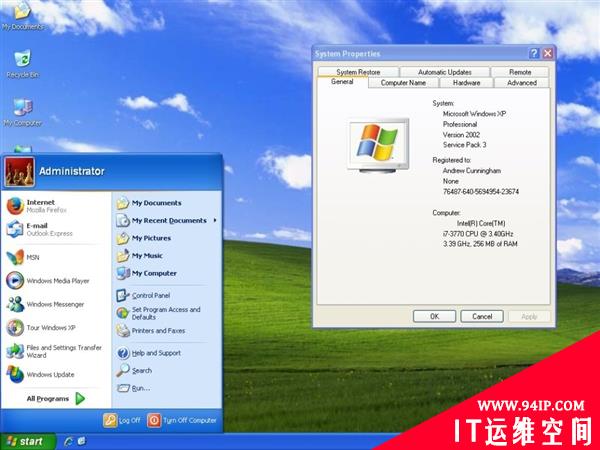Open My Documents desktop icon
The height and width of the screenshot is (450, 600).
pos(23,16)
